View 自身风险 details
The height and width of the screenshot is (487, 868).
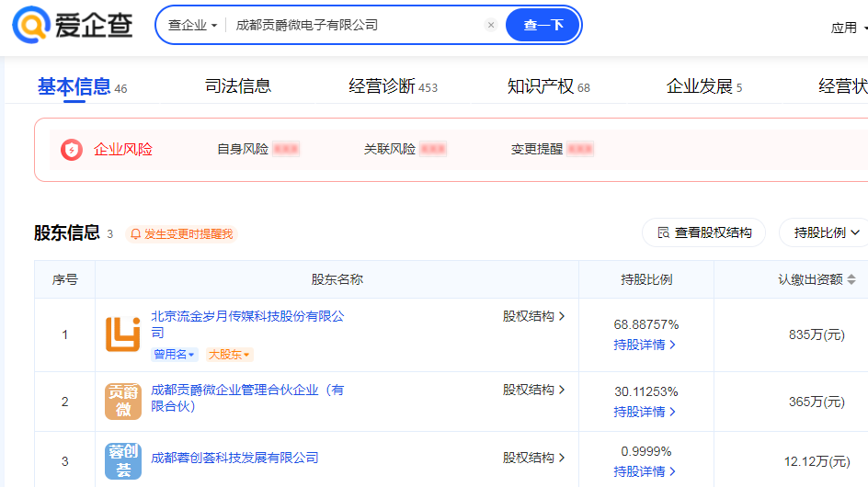click(x=258, y=149)
